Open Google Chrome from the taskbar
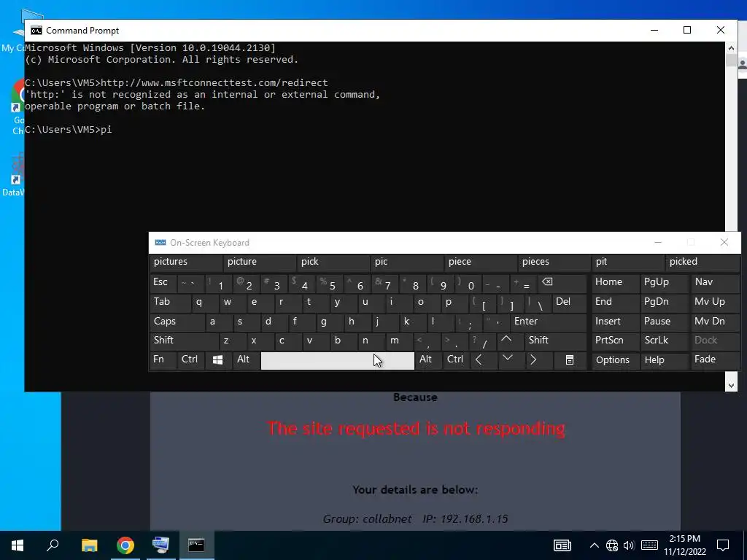 click(125, 545)
